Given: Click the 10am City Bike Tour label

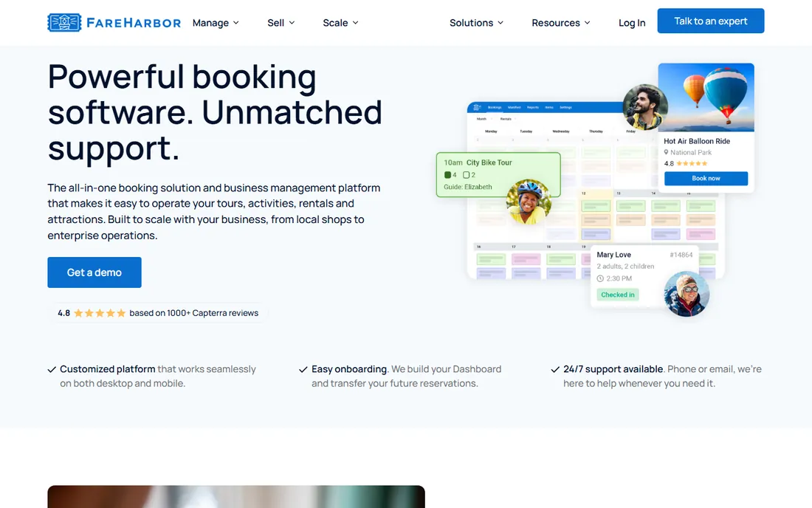Looking at the screenshot, I should tap(478, 162).
